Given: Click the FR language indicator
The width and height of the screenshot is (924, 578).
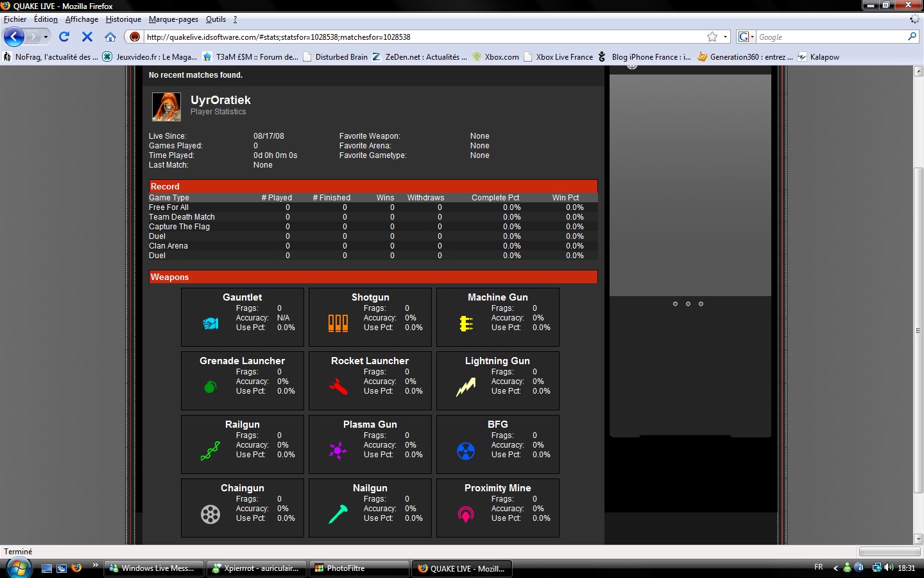Looking at the screenshot, I should pos(818,567).
